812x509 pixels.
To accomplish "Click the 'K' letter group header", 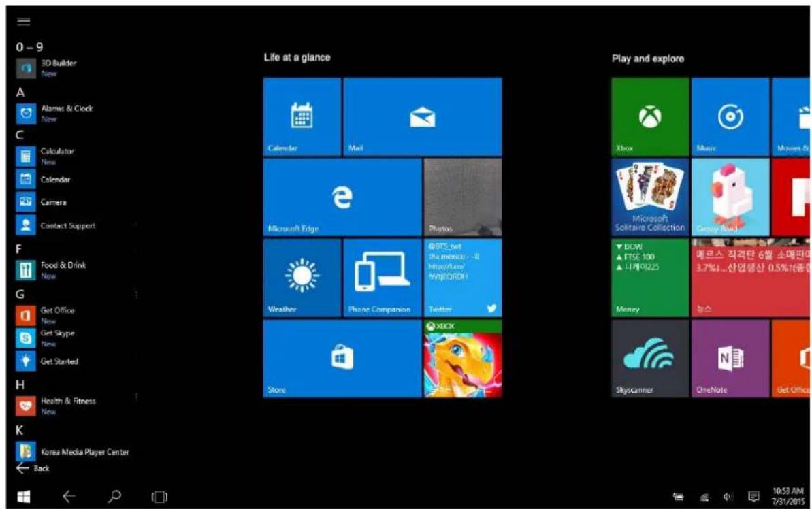I will pos(19,430).
